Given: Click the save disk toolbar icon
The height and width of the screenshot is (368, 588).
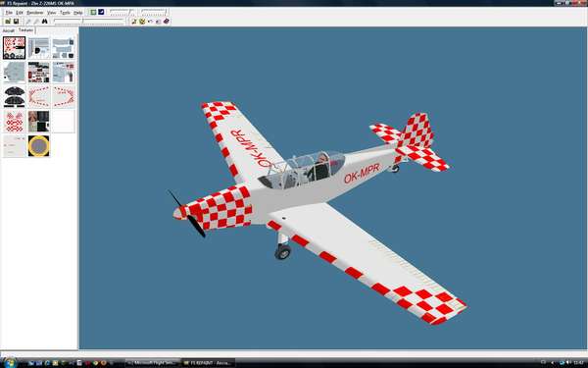Looking at the screenshot, I should coord(16,22).
